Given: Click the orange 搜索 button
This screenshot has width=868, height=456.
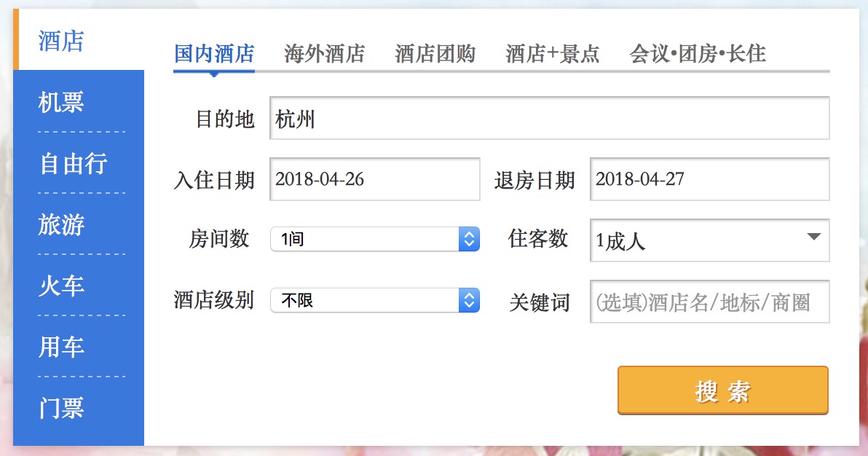Looking at the screenshot, I should 723,390.
